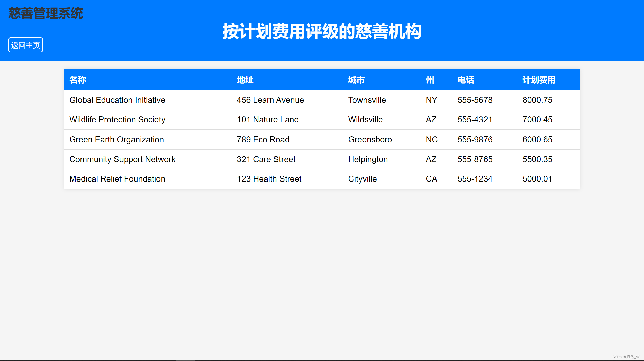Select phone number 555-4321
This screenshot has height=361, width=644.
pyautogui.click(x=475, y=119)
